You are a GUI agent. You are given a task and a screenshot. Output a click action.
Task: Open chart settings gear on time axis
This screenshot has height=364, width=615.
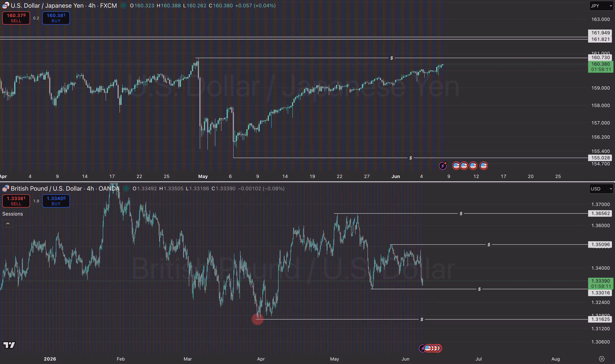pyautogui.click(x=602, y=359)
